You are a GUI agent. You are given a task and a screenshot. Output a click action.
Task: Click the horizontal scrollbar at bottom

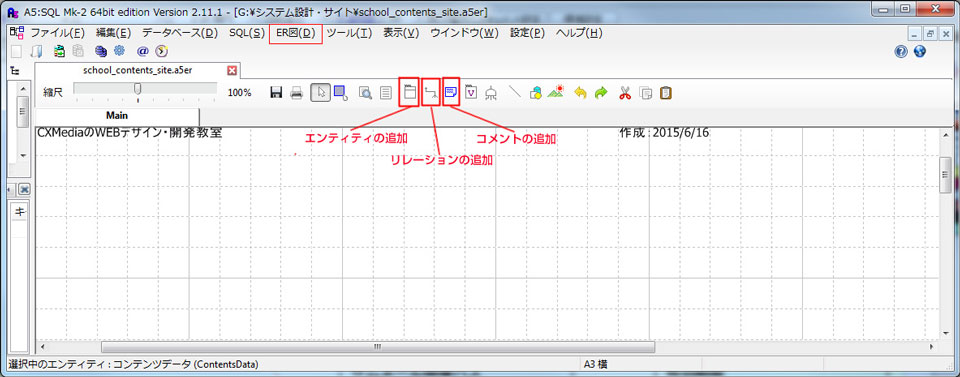click(378, 347)
